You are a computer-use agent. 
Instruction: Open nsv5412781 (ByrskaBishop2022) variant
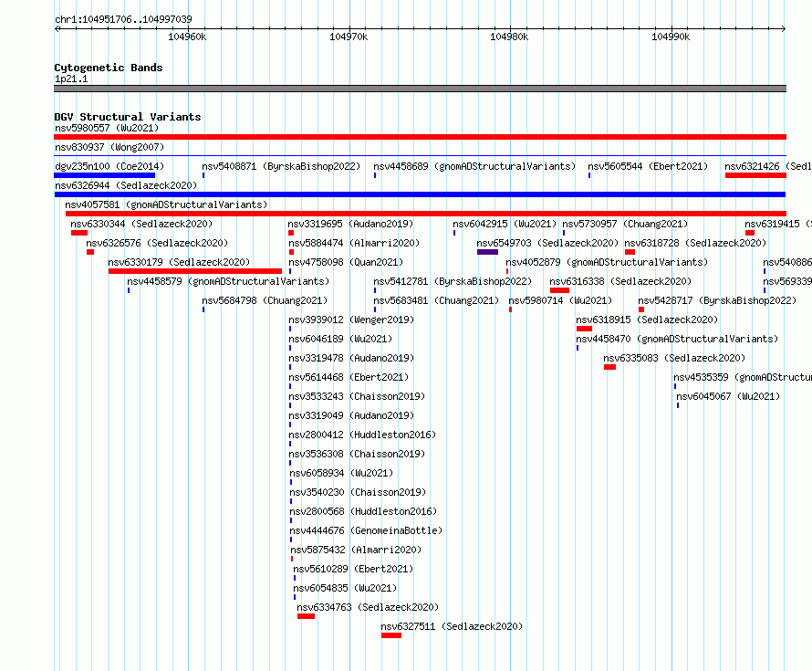(453, 281)
